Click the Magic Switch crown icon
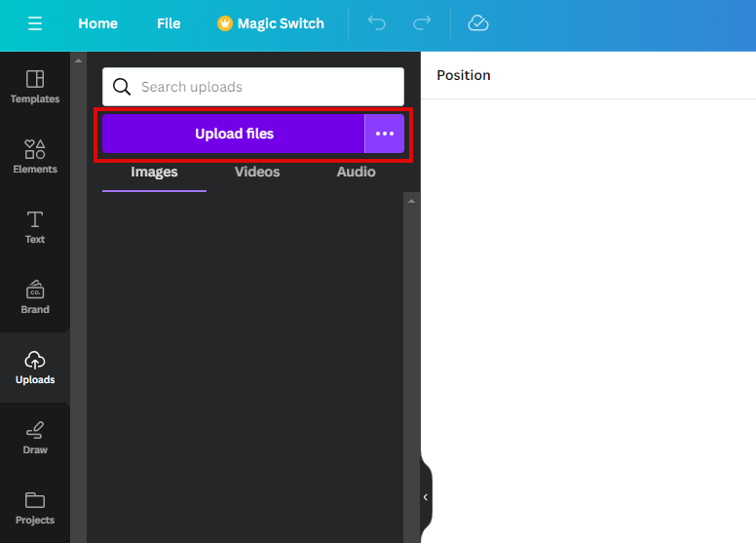 coord(225,23)
